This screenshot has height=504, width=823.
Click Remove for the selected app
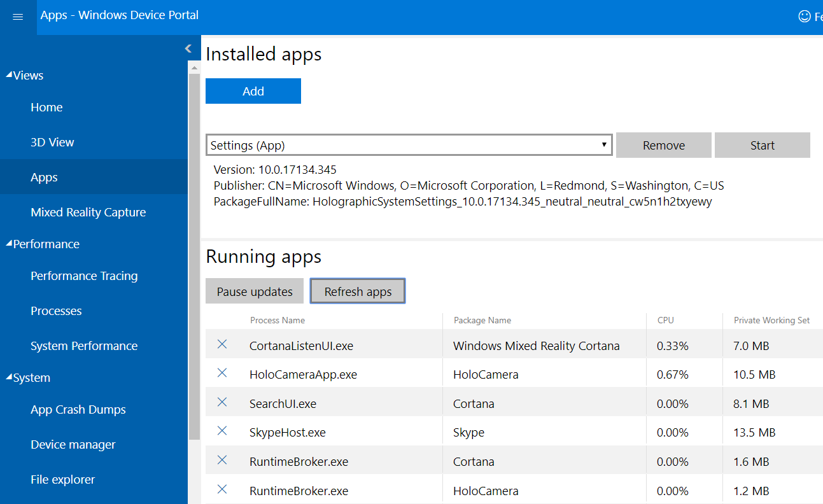664,145
